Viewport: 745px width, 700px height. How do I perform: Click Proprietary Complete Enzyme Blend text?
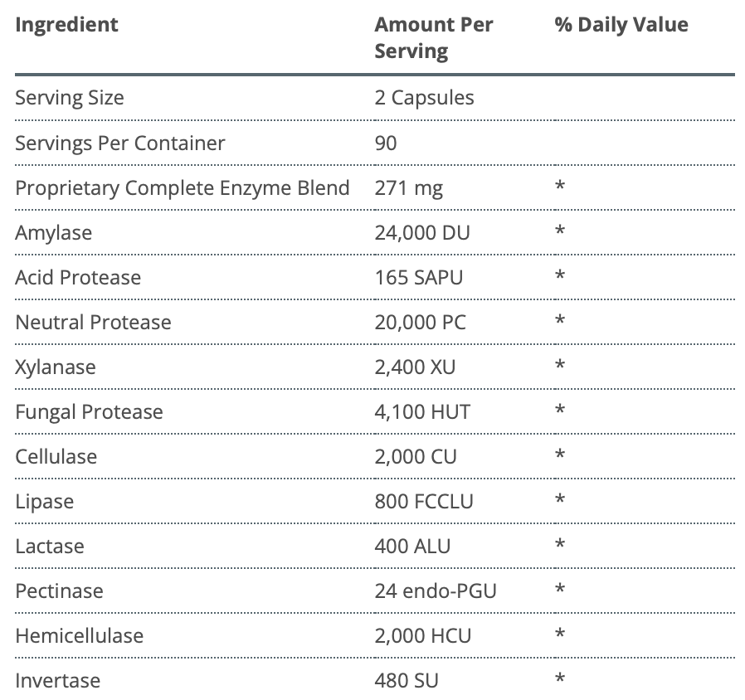coord(182,187)
